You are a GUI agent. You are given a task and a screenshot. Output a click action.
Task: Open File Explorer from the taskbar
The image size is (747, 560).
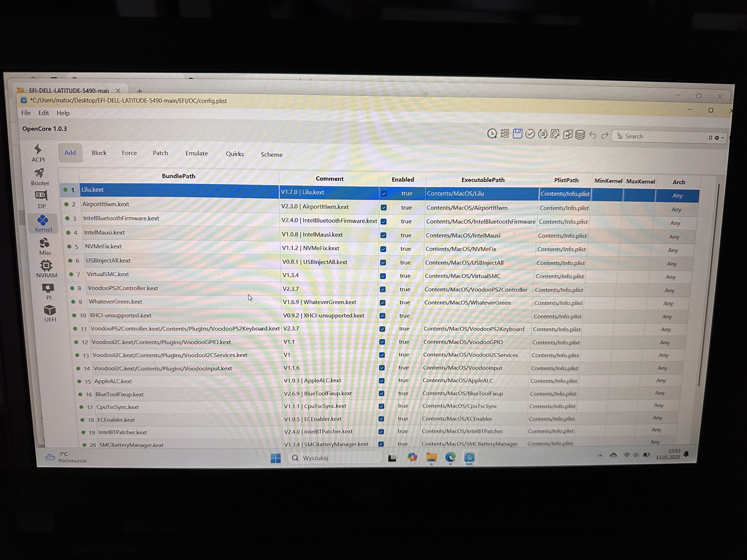pyautogui.click(x=431, y=457)
